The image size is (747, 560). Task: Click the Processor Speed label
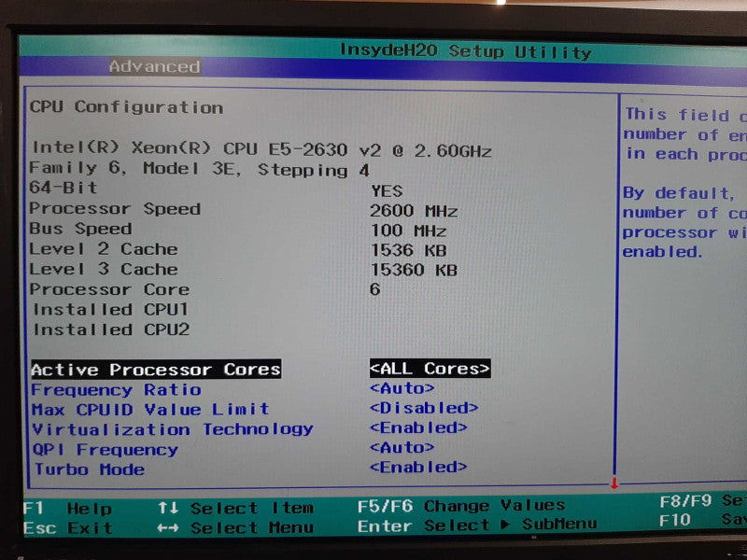[115, 209]
